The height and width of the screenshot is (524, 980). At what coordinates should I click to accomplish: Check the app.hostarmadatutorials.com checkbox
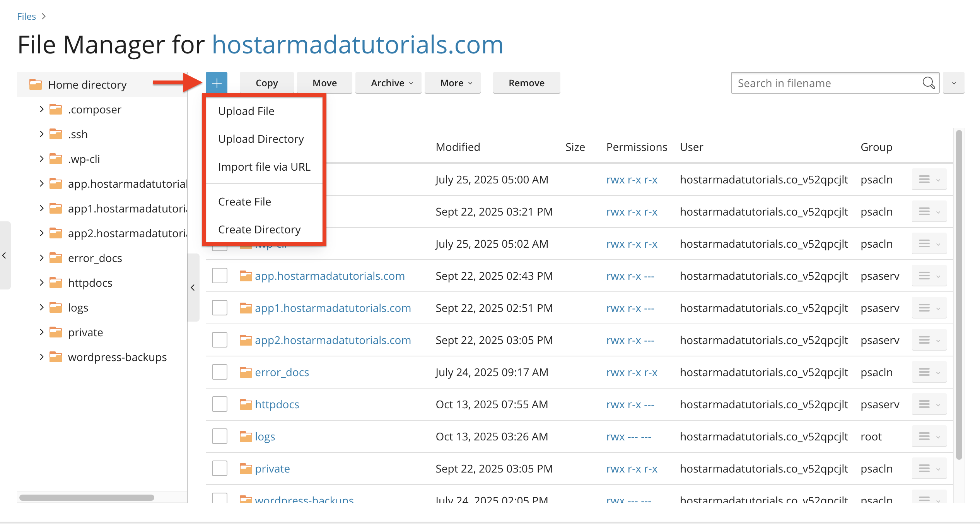(220, 276)
